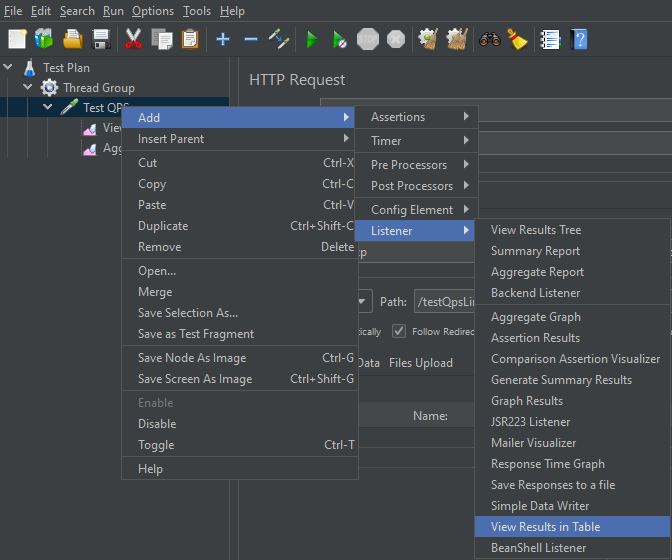
Task: Select BeanShell Listener entry
Action: click(x=572, y=548)
